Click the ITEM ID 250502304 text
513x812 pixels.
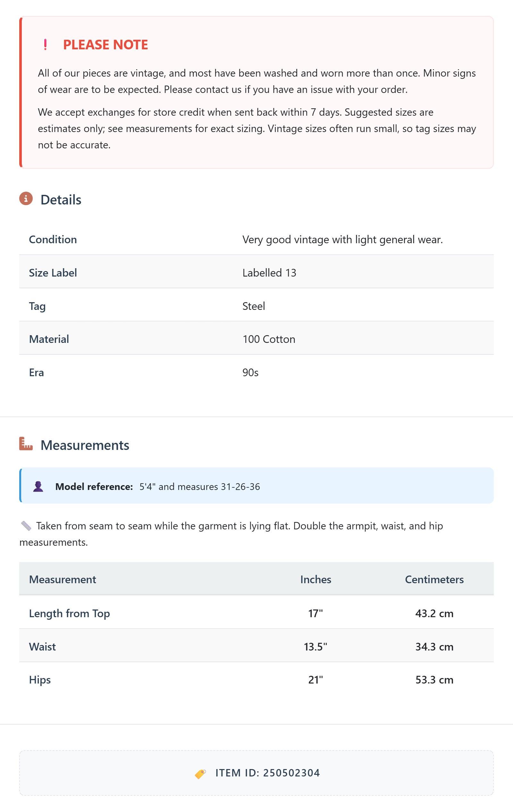click(x=268, y=773)
